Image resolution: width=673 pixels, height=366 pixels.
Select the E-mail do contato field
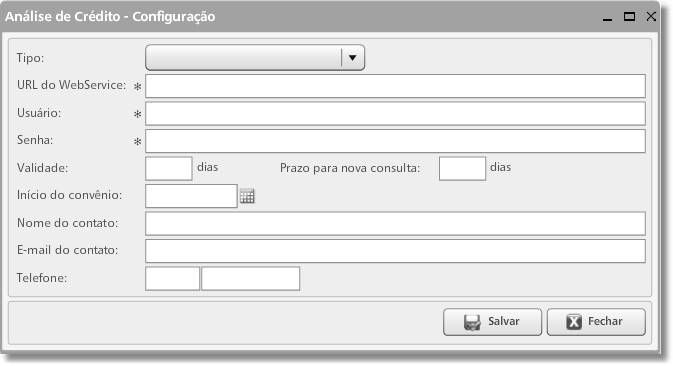(395, 251)
